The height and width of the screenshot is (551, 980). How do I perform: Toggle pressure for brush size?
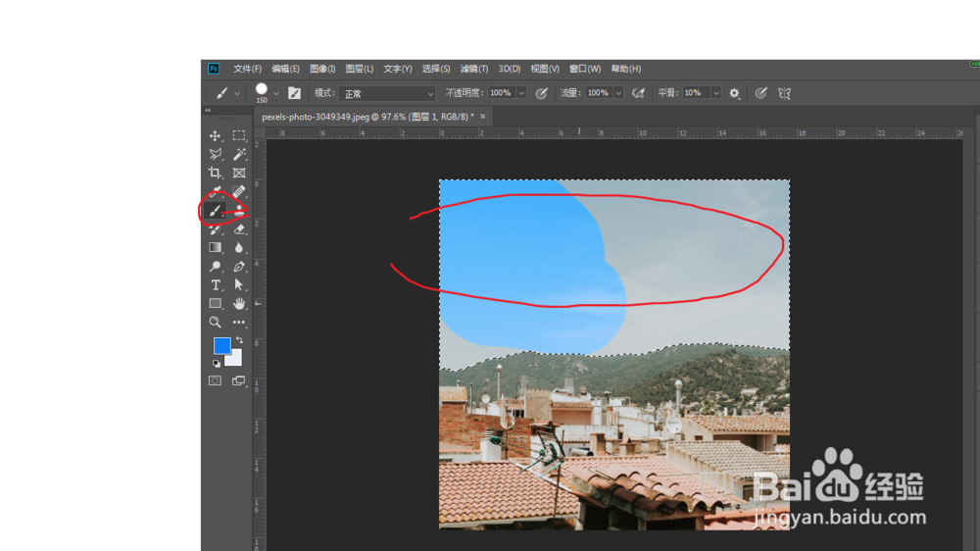[x=760, y=93]
